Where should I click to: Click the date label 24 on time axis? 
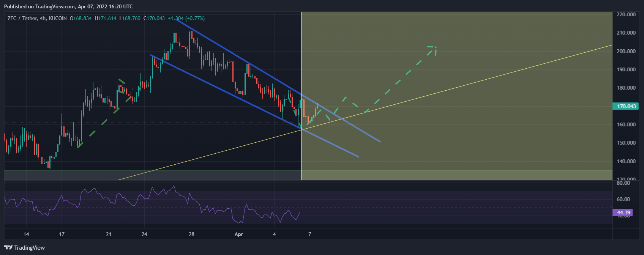pyautogui.click(x=144, y=234)
